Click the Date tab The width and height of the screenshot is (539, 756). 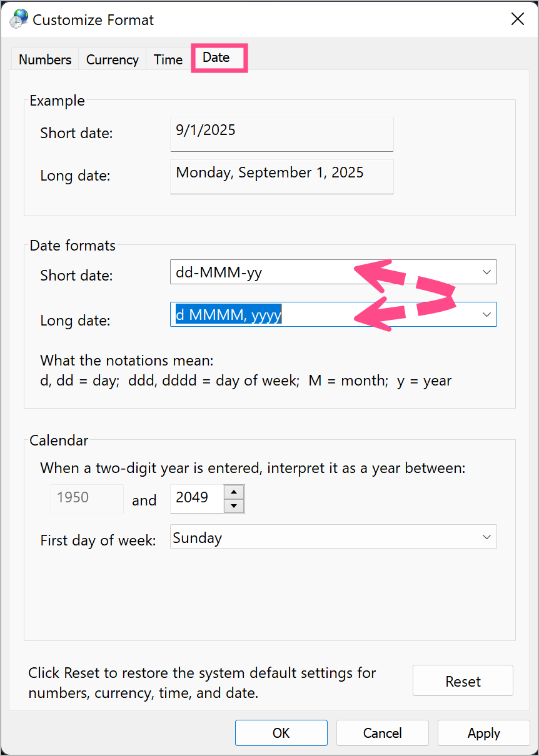click(x=216, y=57)
